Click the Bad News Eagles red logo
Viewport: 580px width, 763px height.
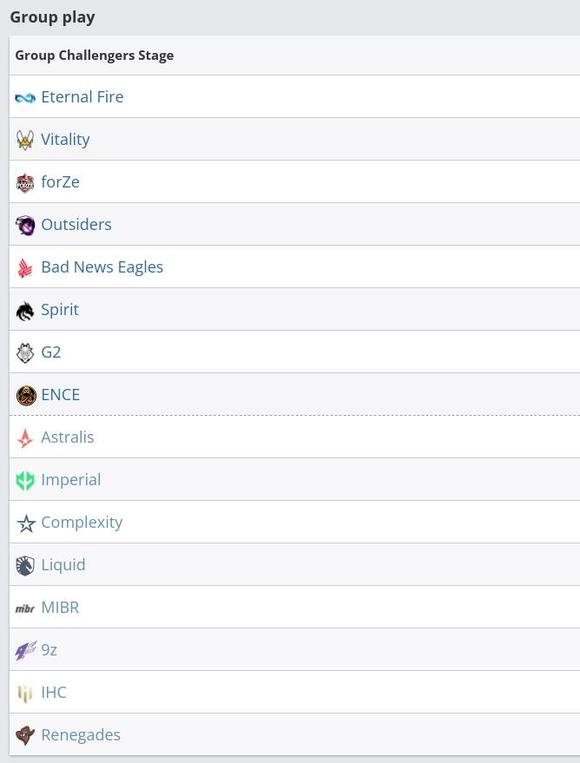(x=25, y=268)
